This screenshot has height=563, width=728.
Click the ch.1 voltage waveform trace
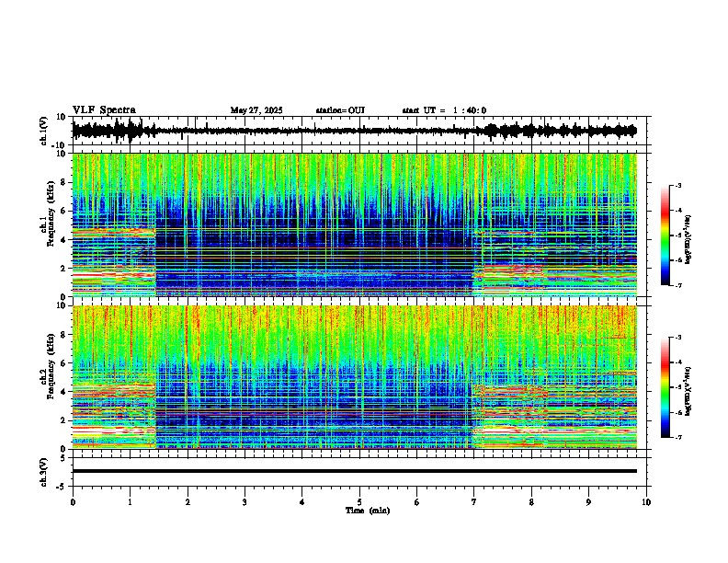pyautogui.click(x=354, y=131)
